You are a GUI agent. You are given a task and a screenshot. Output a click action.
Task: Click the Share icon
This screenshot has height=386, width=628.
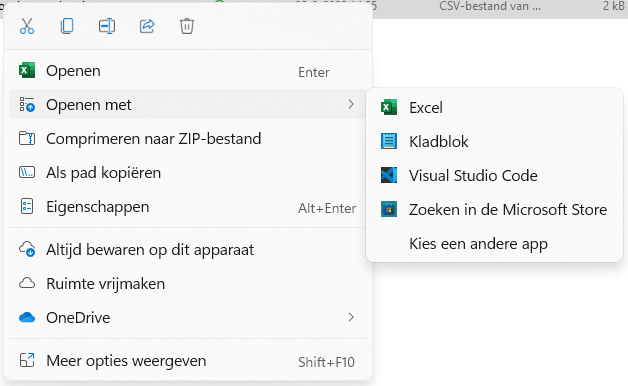147,26
